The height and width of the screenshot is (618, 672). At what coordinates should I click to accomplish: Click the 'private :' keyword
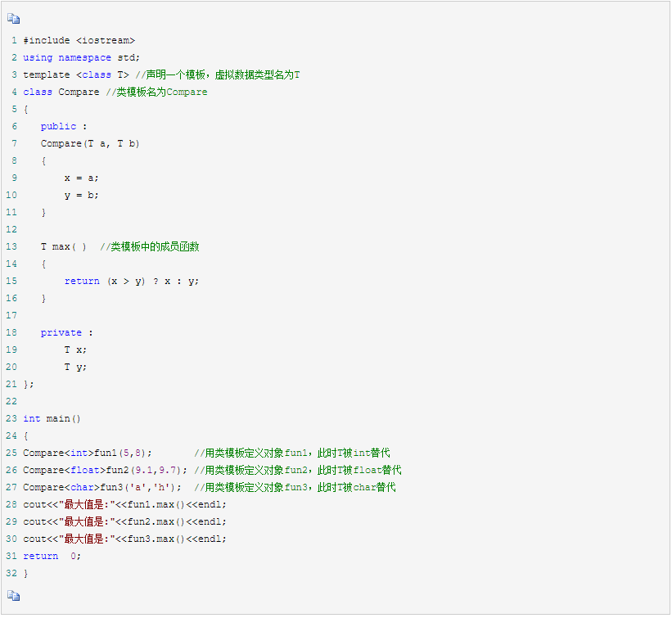click(66, 332)
